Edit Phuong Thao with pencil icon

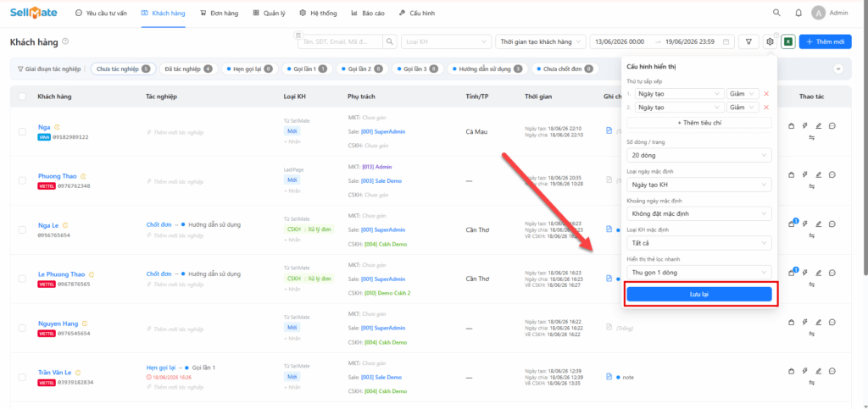[x=819, y=174]
